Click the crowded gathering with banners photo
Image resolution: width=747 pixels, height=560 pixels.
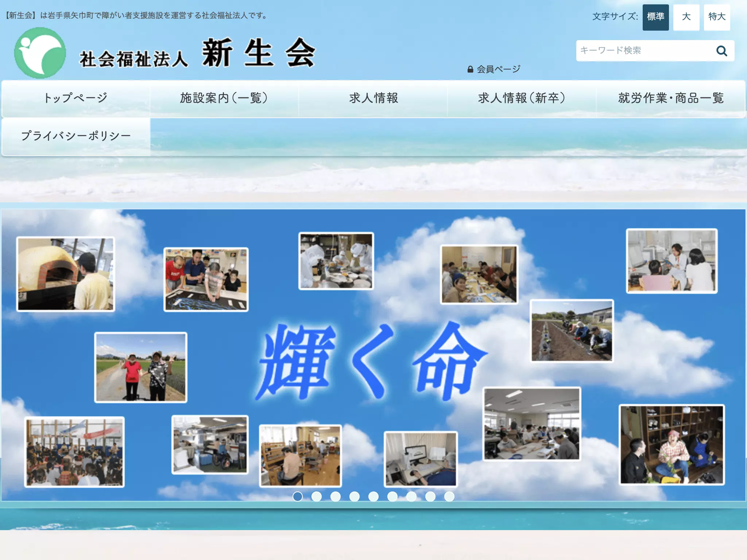pyautogui.click(x=74, y=452)
